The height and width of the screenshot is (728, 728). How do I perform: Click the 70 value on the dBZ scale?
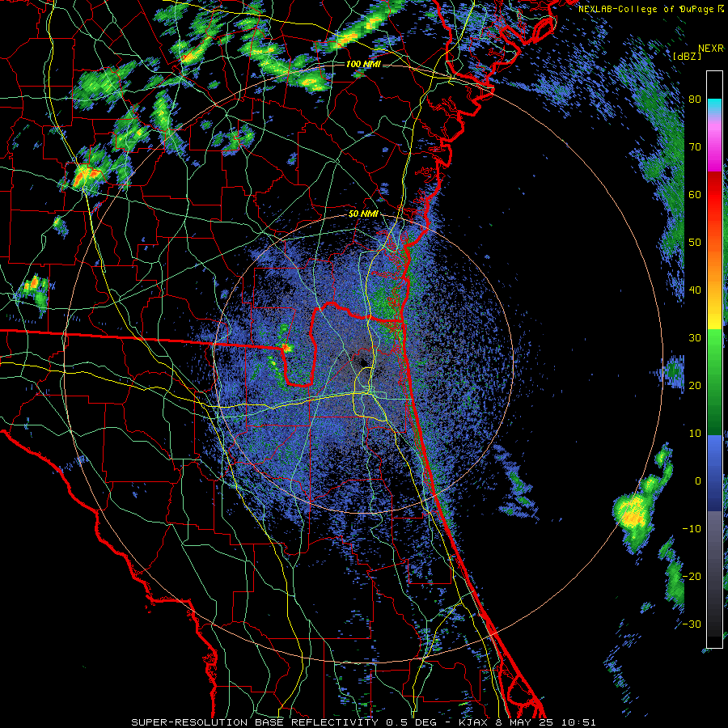(x=695, y=147)
